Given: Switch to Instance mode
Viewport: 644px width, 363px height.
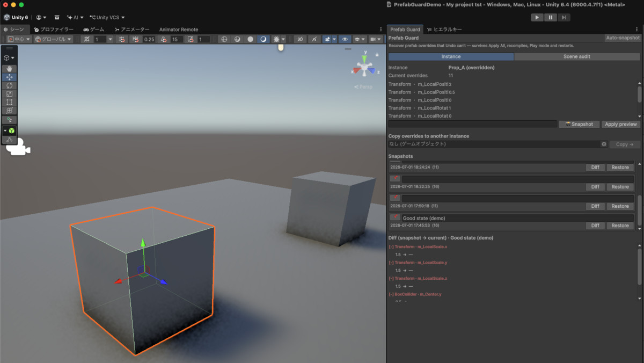Looking at the screenshot, I should click(x=451, y=56).
